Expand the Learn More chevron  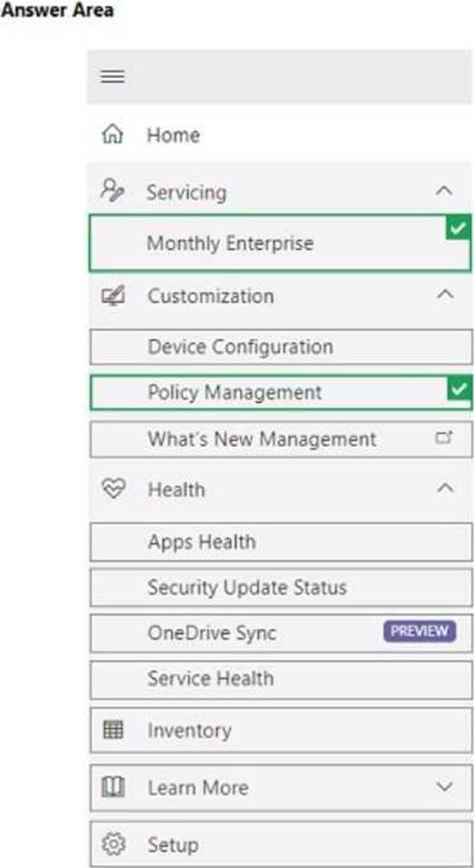pos(445,786)
